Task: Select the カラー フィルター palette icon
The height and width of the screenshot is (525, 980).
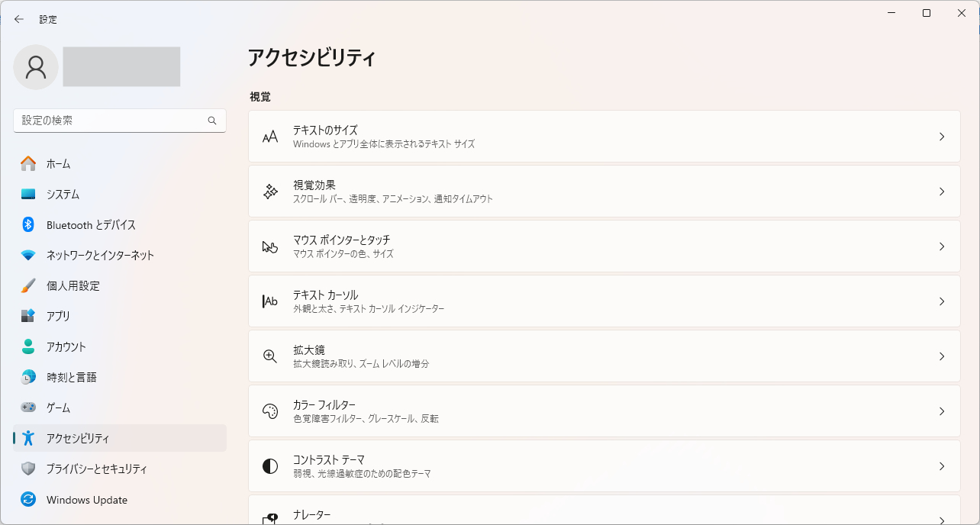Action: coord(269,411)
